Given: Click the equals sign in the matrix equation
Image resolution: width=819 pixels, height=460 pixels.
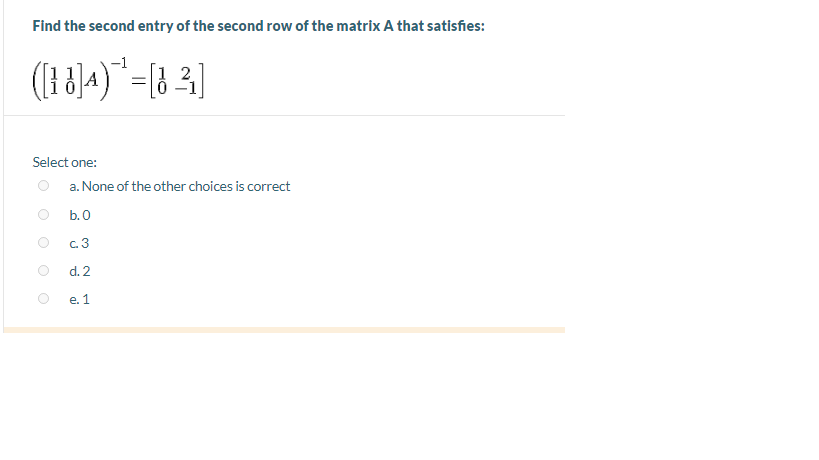Looking at the screenshot, I should tap(138, 81).
